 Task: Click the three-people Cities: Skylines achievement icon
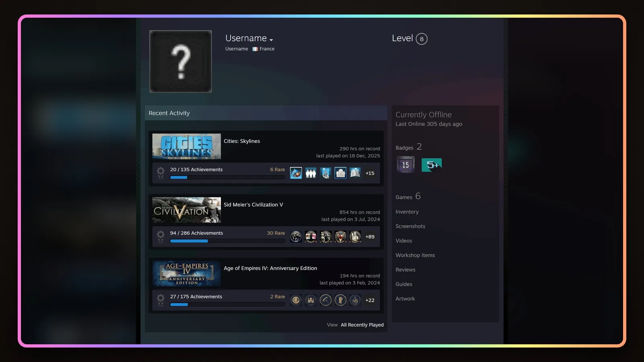tap(311, 173)
